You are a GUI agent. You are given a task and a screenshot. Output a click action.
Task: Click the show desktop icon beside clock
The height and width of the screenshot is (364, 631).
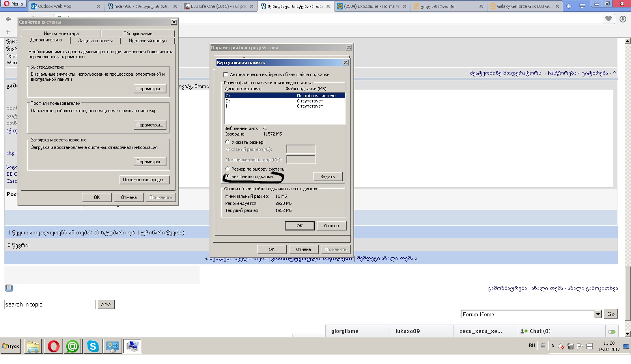(x=626, y=346)
